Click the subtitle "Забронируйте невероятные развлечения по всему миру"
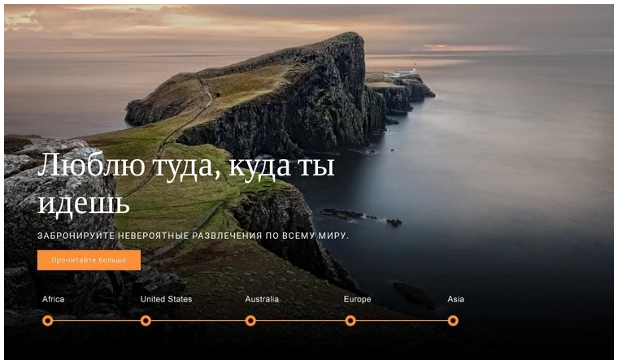Screen dimensions: 618x364 [194, 236]
